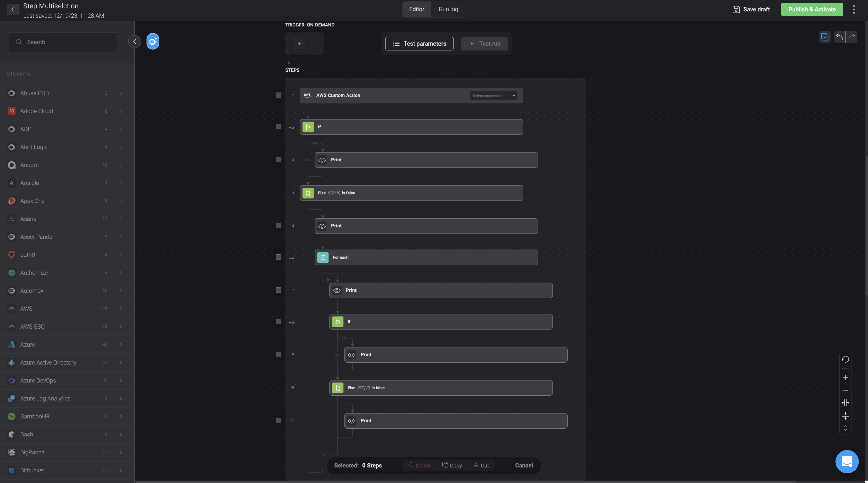Reset the canvas zoom level
This screenshot has width=868, height=483.
[845, 359]
